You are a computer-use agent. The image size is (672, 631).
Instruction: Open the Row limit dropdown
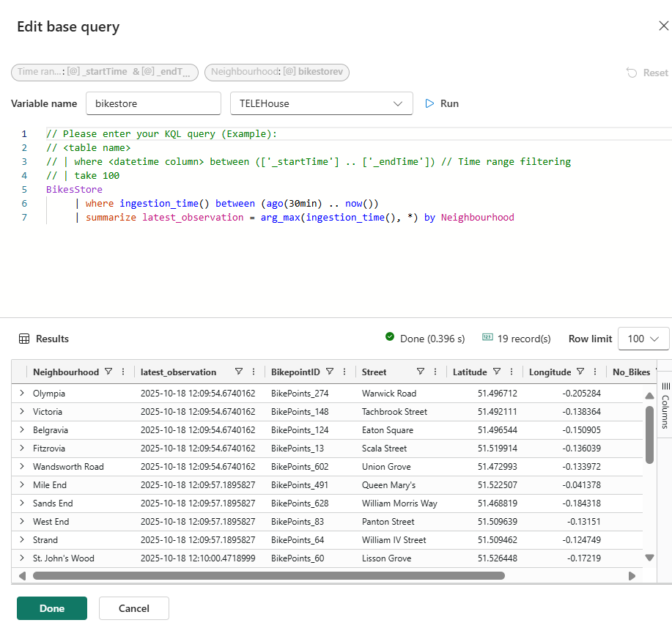click(643, 339)
